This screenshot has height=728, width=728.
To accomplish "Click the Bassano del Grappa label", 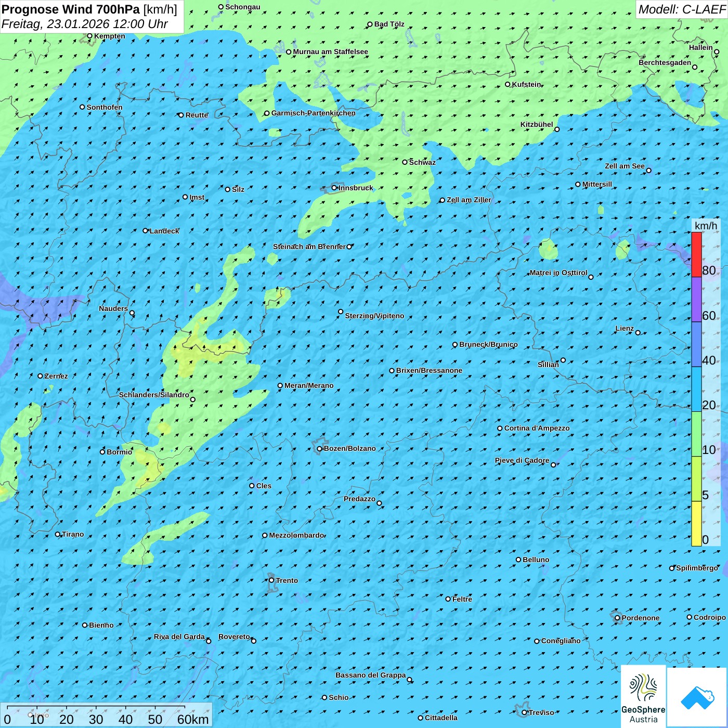I will [x=370, y=675].
